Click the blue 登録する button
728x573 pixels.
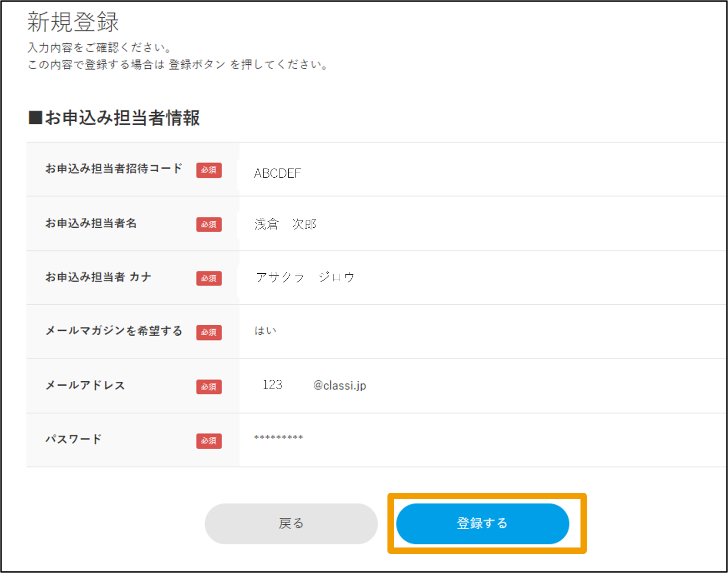pyautogui.click(x=483, y=523)
